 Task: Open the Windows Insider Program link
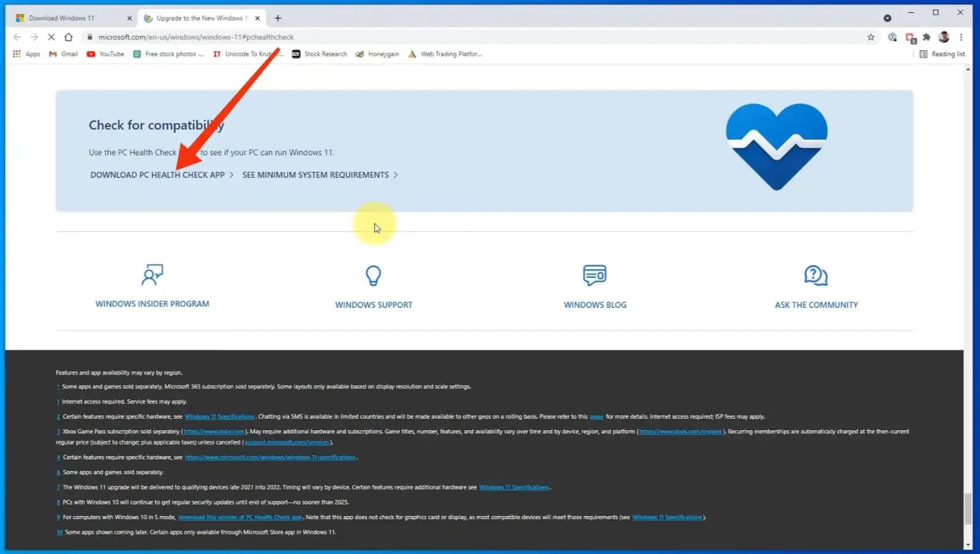pyautogui.click(x=153, y=304)
